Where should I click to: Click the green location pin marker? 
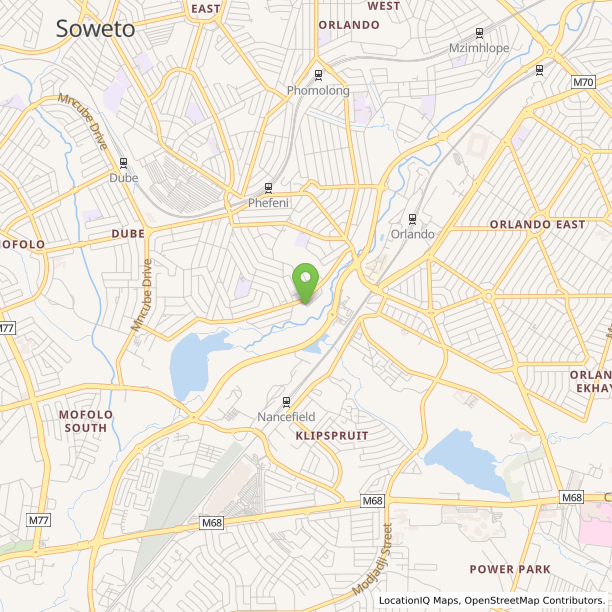tap(306, 284)
